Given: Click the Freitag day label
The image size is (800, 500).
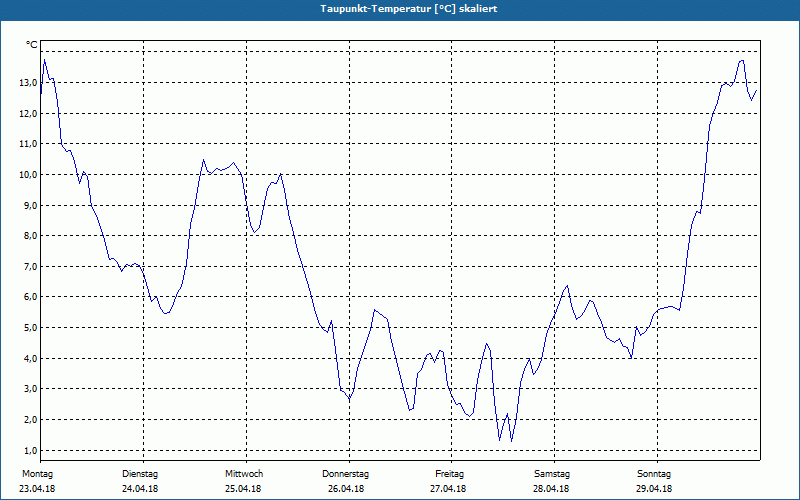Looking at the screenshot, I should click(x=449, y=474).
